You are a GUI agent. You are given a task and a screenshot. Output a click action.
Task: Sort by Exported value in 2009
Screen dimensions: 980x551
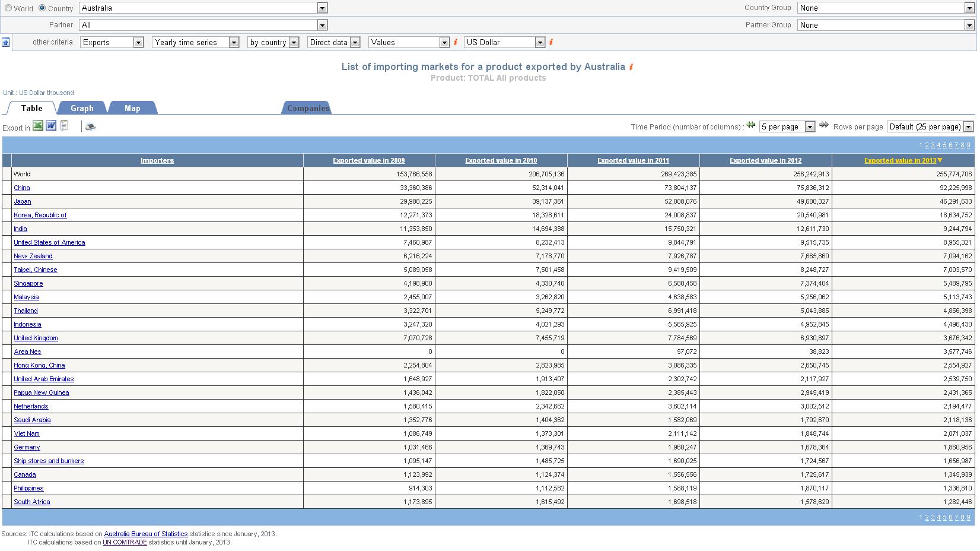click(369, 160)
